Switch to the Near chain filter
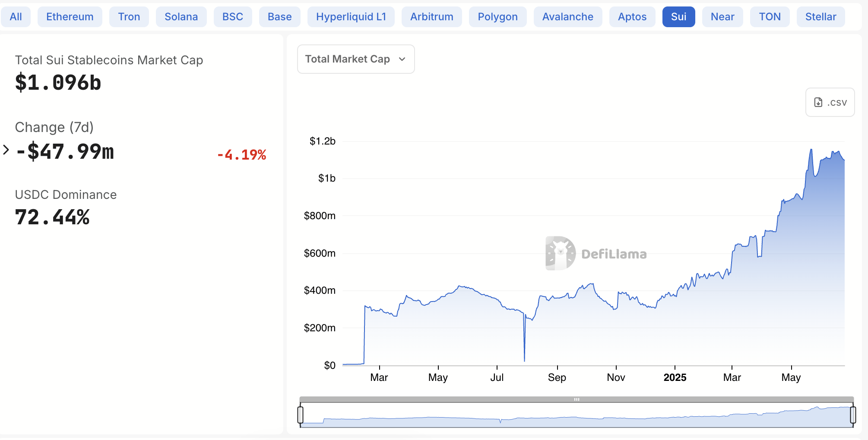The height and width of the screenshot is (440, 868). 722,16
